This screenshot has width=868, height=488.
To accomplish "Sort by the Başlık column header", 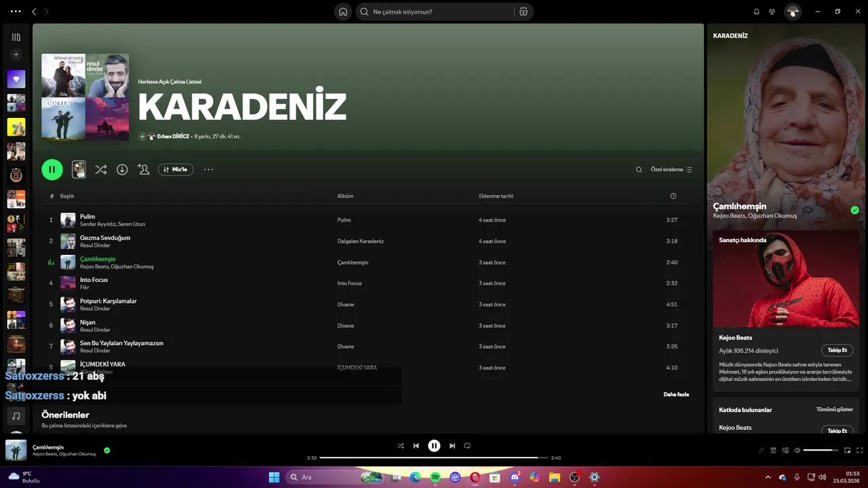I will pyautogui.click(x=67, y=196).
